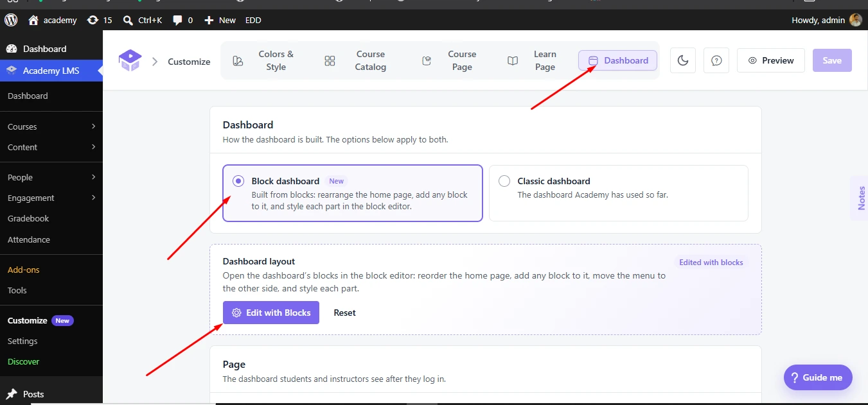Click the New badge beside Customize in sidebar
This screenshot has height=405, width=868.
pos(62,320)
